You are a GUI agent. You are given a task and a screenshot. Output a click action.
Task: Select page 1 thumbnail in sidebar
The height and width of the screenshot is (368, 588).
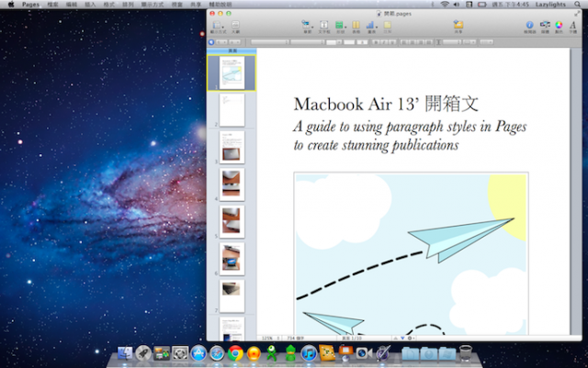232,72
